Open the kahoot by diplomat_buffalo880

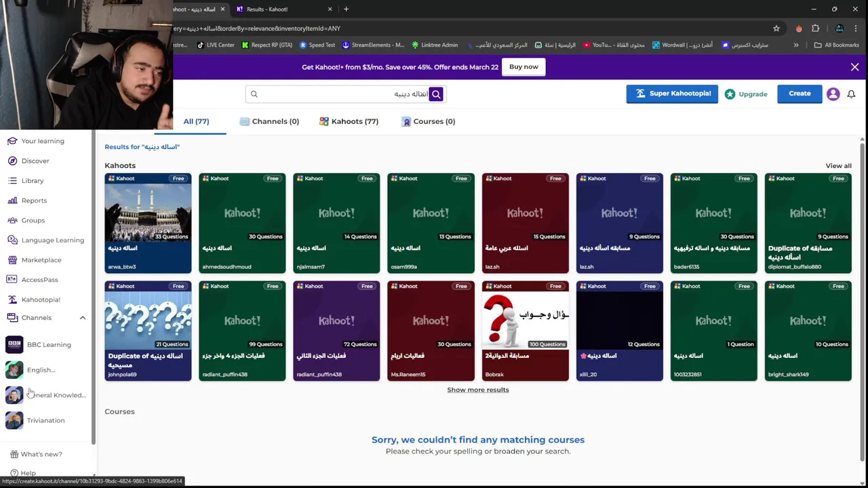[808, 223]
